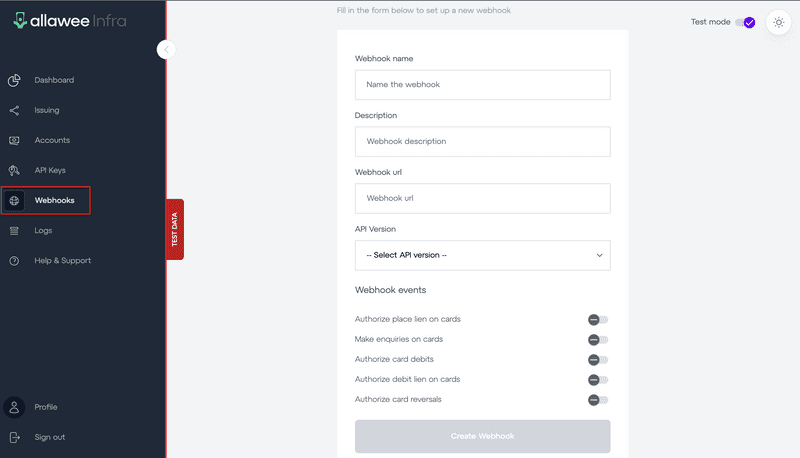Click the Profile avatar icon
Screen dimensions: 800x458
coord(14,407)
